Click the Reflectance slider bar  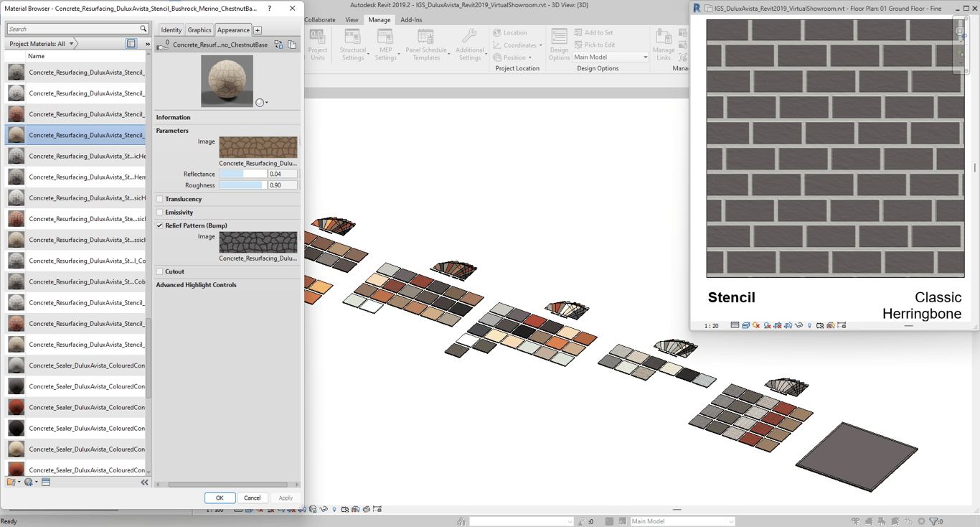point(242,174)
